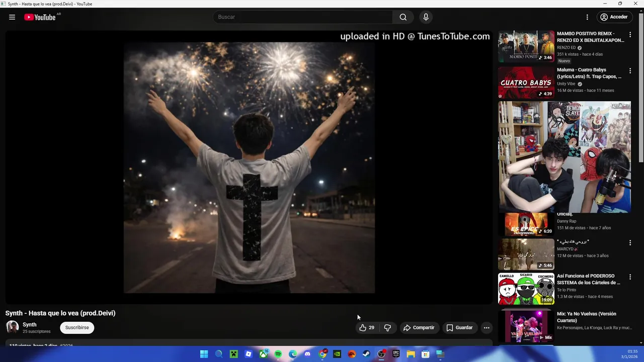Focus the Buscar search field
Viewport: 644px width, 362px height.
(303, 17)
